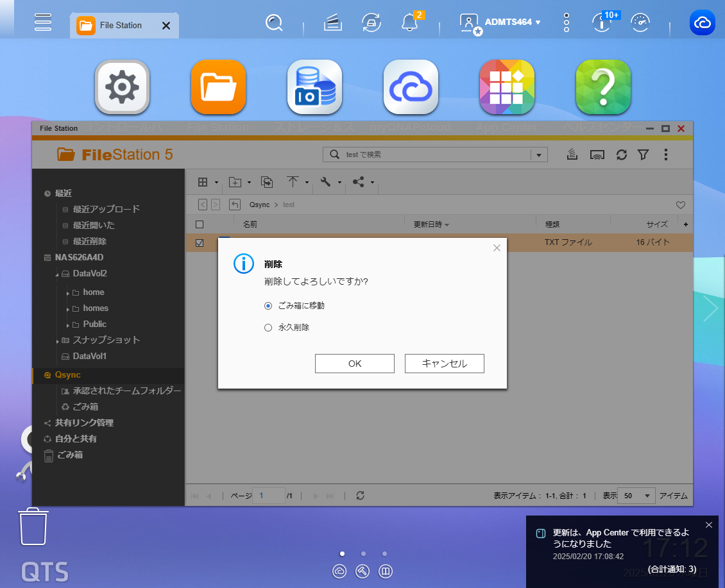The width and height of the screenshot is (725, 588).
Task: Click the キャンセル button
Action: coord(445,364)
